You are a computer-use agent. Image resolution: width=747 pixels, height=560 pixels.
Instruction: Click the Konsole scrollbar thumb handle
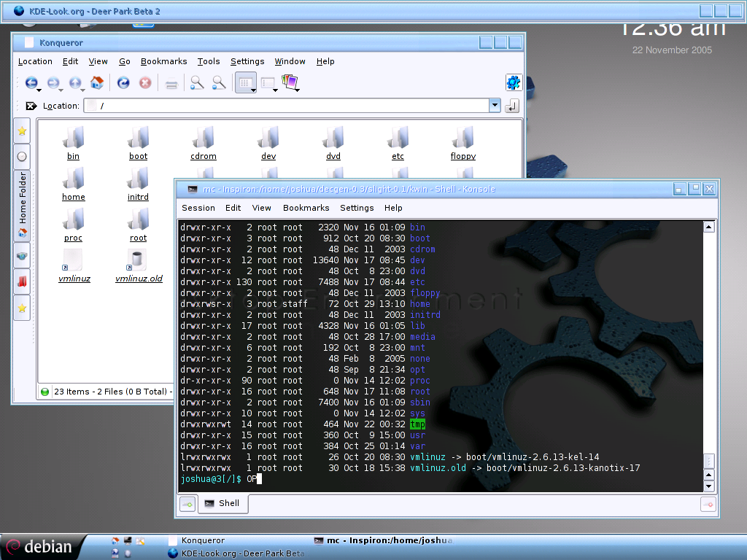click(x=709, y=461)
